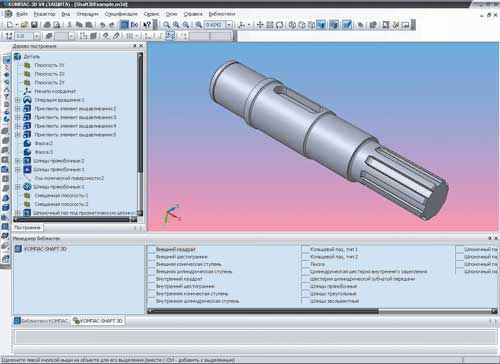Expand the first 'Шлицы прямобочные' tree node
500x364 pixels.
pos(18,161)
